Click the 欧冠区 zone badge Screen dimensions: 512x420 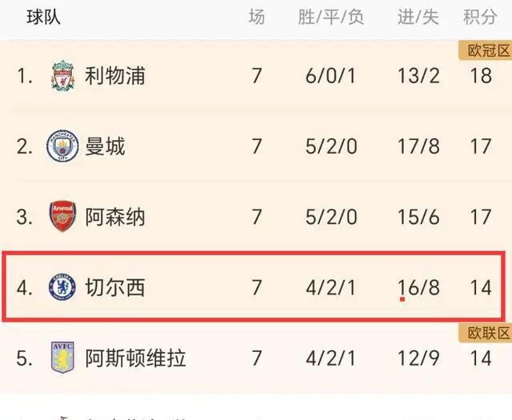[486, 50]
